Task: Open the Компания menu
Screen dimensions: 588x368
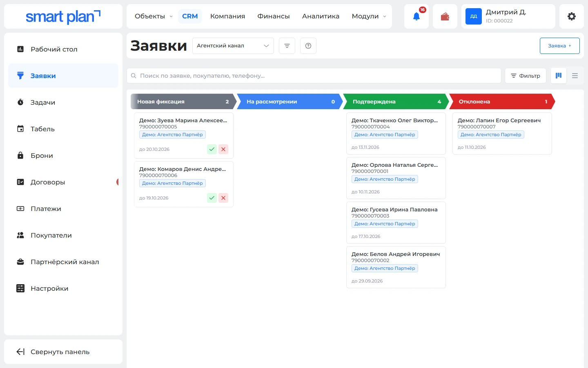Action: pyautogui.click(x=227, y=16)
